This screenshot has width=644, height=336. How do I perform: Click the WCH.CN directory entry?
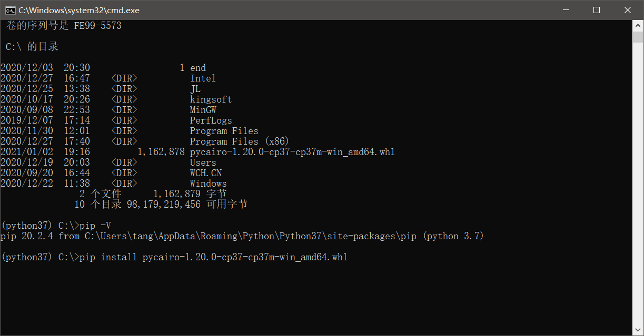coord(205,173)
